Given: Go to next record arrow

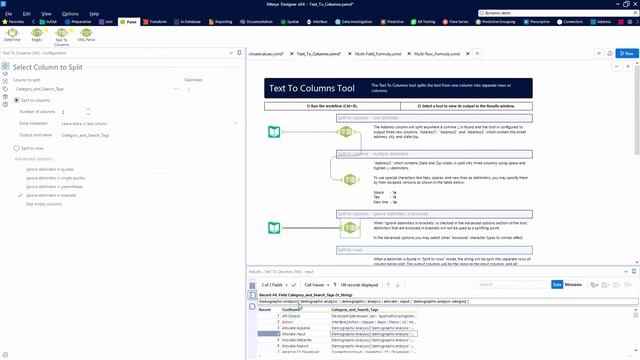Looking at the screenshot, I should 398,285.
